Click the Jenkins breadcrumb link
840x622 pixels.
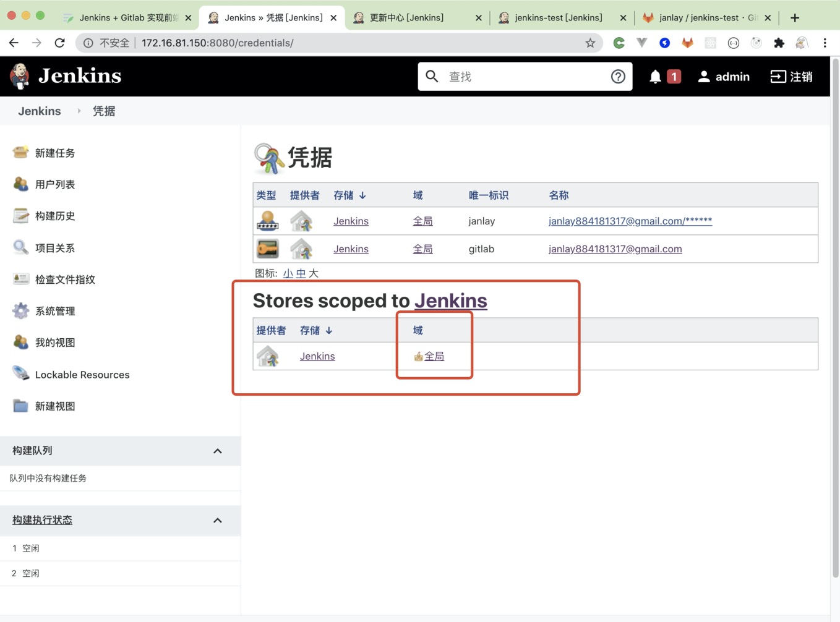click(40, 111)
